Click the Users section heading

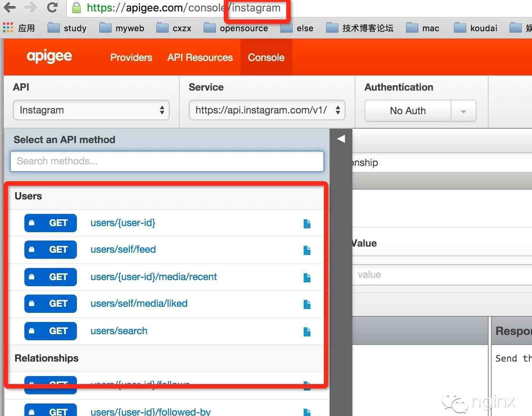pyautogui.click(x=28, y=196)
